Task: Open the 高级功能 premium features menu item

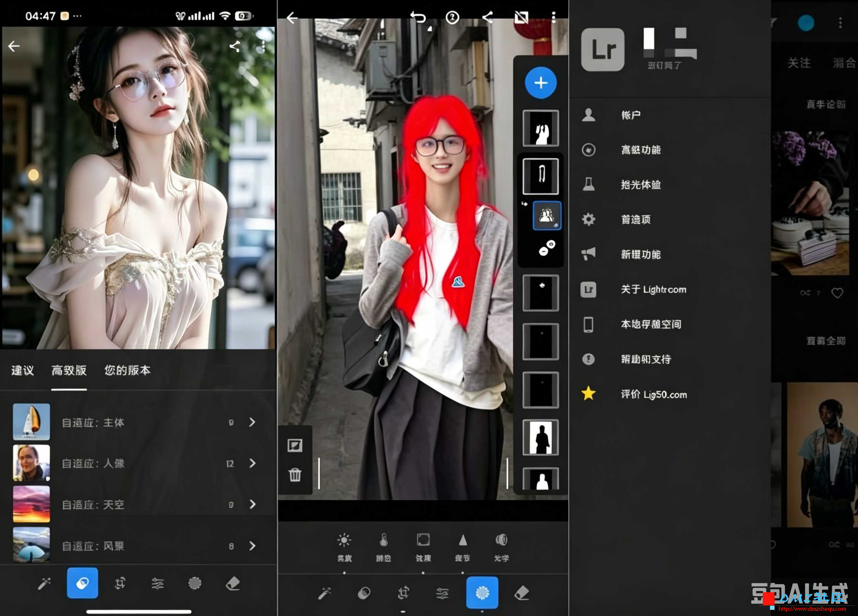Action: point(670,150)
